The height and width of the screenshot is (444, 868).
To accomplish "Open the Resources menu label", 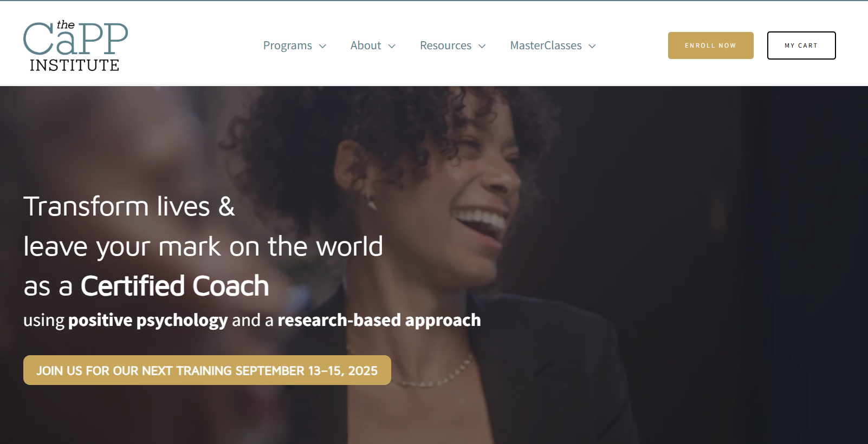I will [x=445, y=45].
